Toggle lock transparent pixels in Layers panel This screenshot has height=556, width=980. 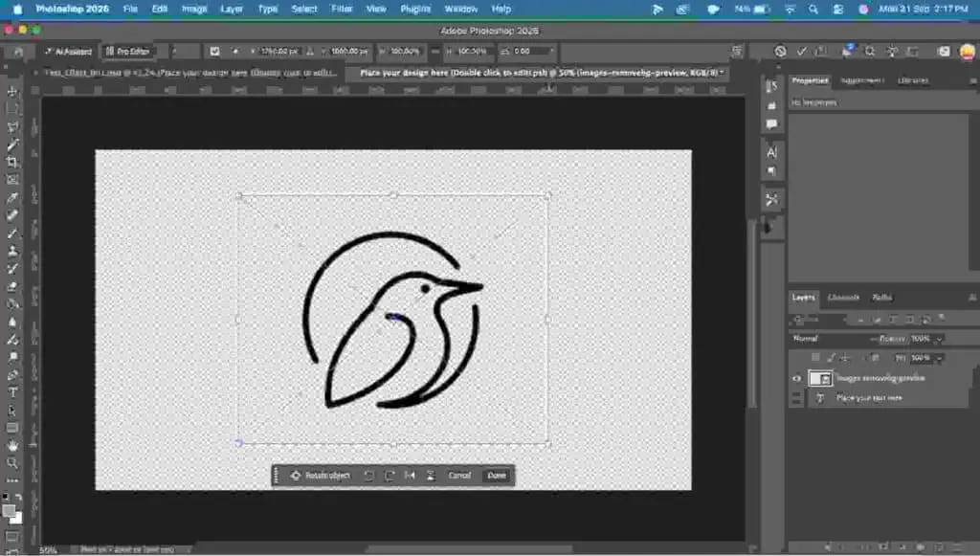(x=815, y=358)
